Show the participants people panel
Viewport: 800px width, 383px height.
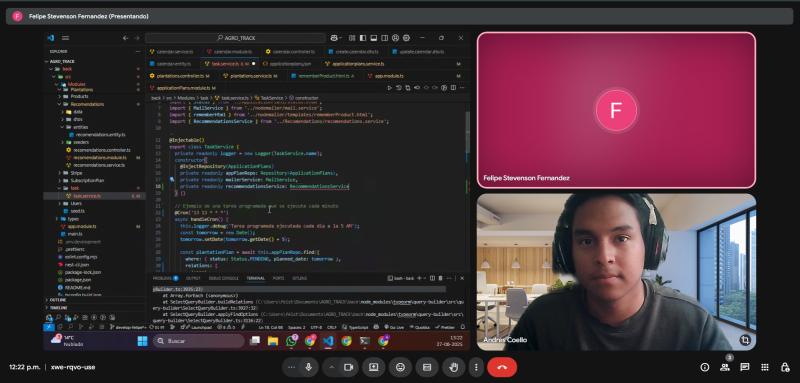tap(724, 367)
